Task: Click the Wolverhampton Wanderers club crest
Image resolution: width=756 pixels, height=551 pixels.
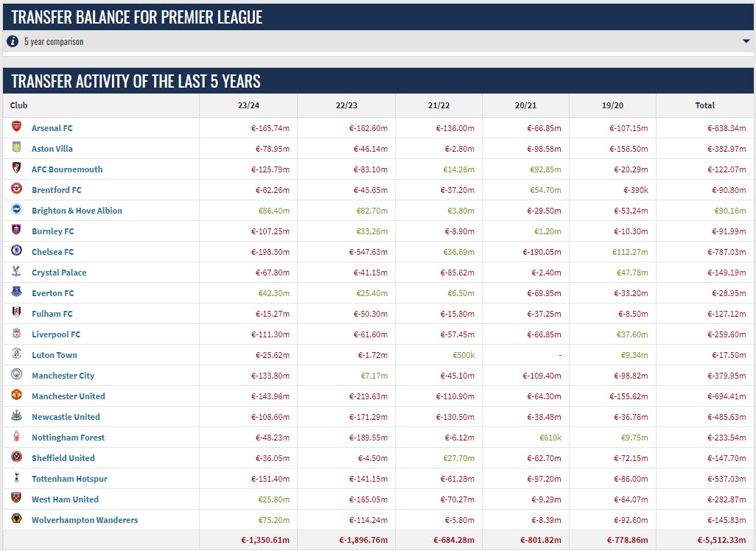Action: (x=16, y=519)
